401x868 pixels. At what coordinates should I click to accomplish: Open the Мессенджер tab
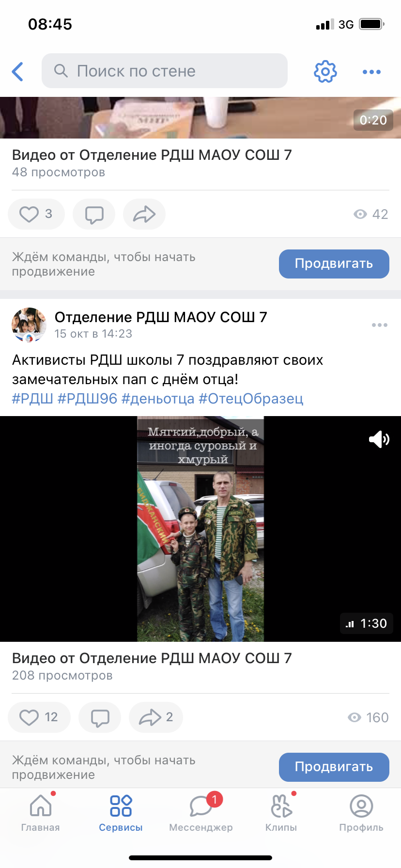pyautogui.click(x=201, y=814)
